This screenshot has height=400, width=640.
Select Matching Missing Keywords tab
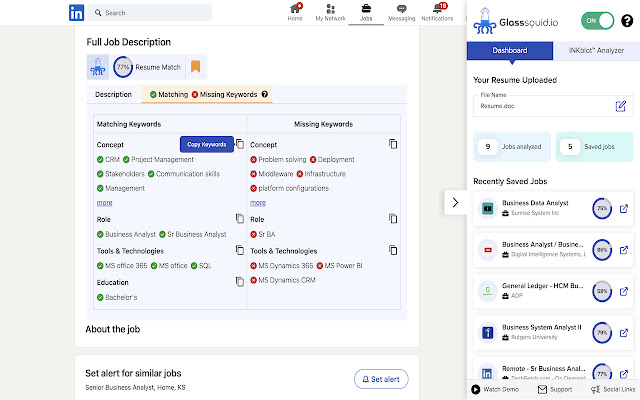pyautogui.click(x=207, y=94)
